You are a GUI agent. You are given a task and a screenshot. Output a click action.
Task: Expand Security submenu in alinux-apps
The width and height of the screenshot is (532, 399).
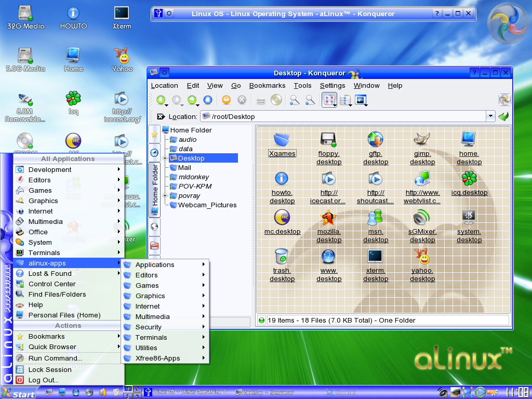(165, 327)
